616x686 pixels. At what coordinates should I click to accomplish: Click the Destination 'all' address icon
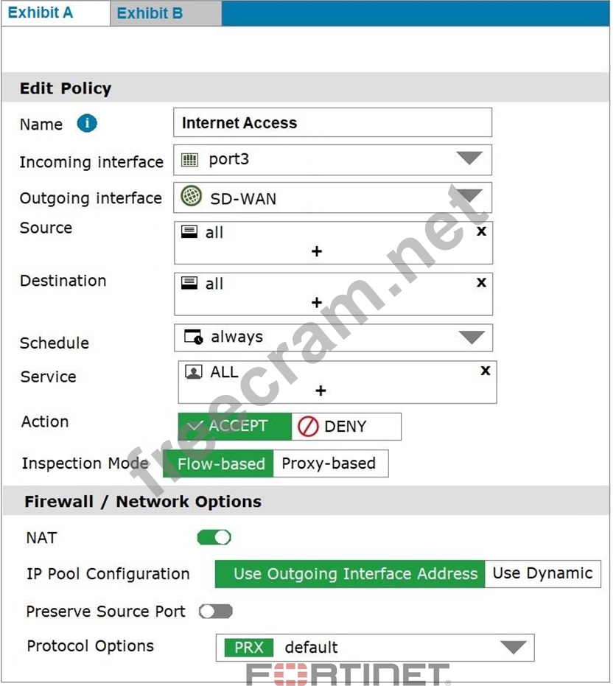[x=189, y=283]
